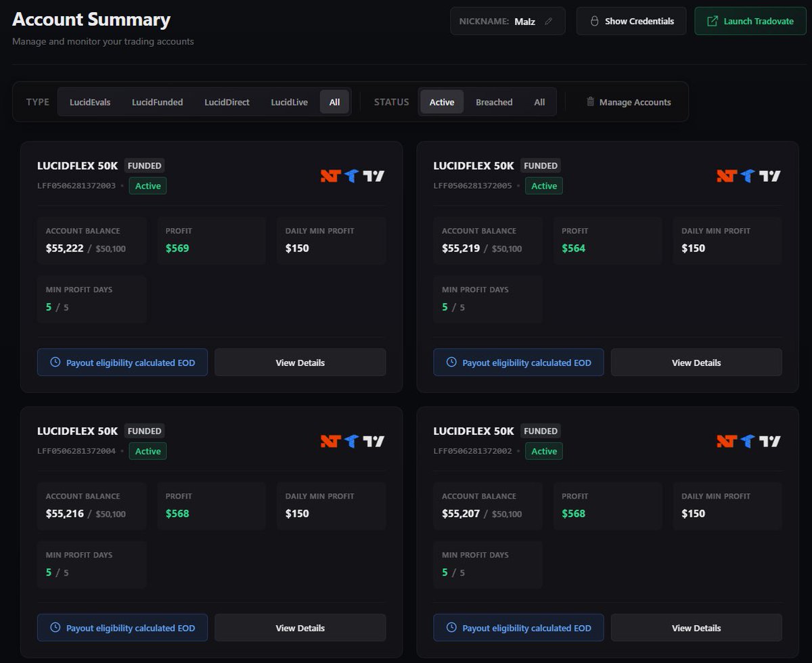Click Show Credentials button
Viewport: 812px width, 663px height.
[631, 21]
